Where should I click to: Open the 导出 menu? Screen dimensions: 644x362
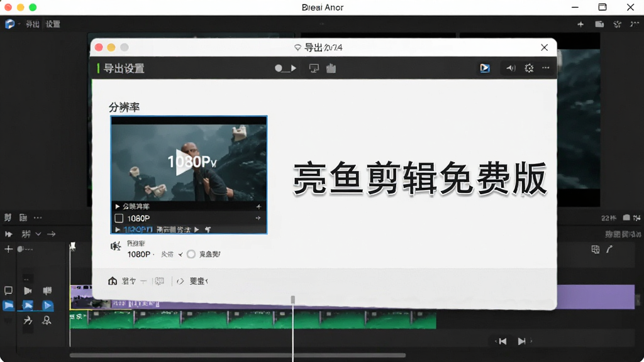tap(33, 25)
